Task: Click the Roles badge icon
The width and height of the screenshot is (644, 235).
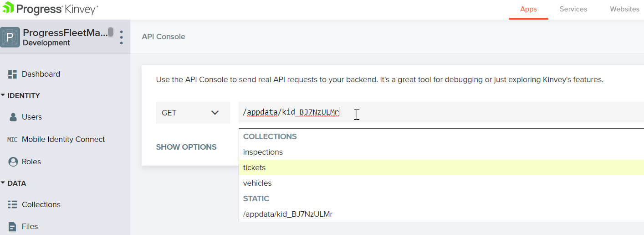Action: pos(13,162)
